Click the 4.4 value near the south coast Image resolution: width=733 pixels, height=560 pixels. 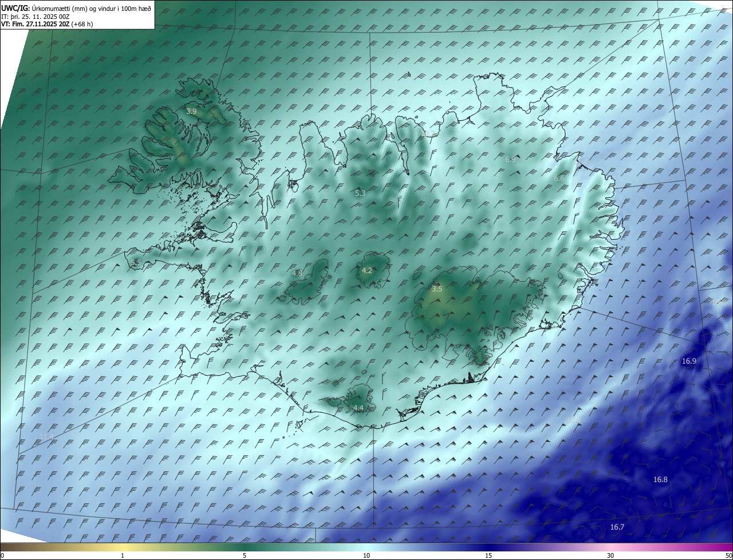pyautogui.click(x=358, y=408)
